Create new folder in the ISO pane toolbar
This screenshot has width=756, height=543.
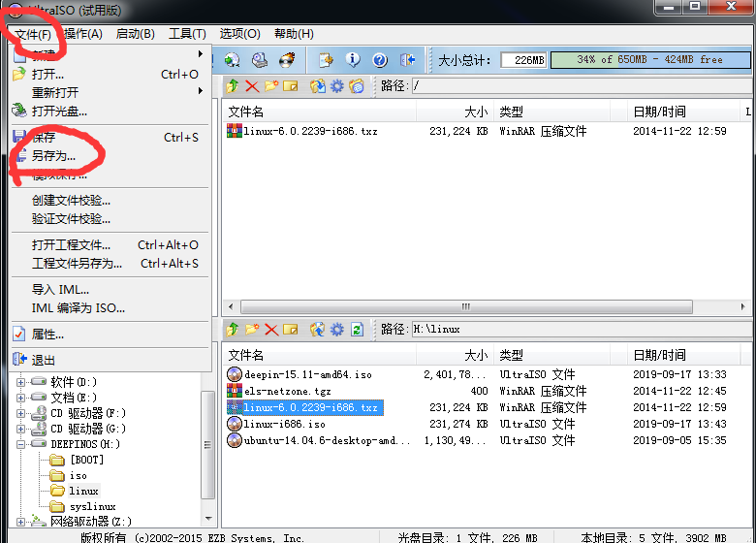[x=271, y=86]
